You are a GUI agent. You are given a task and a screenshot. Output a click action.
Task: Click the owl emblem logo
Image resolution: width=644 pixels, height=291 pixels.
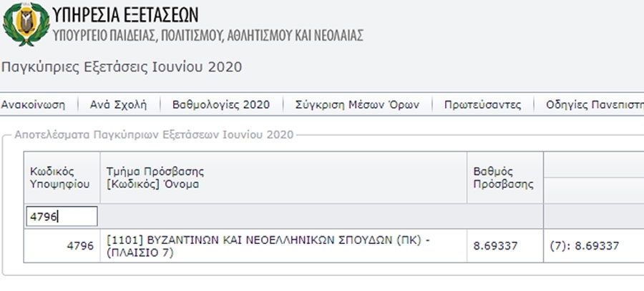(x=26, y=24)
